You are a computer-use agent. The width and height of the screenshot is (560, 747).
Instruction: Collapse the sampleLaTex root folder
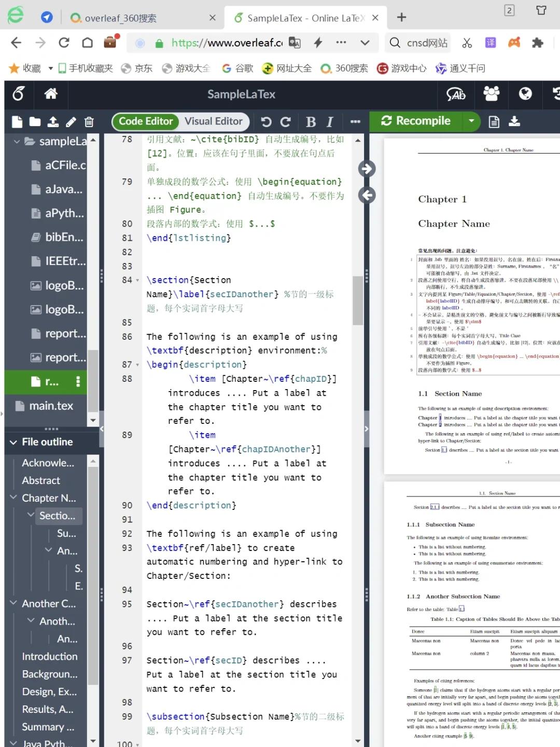17,141
